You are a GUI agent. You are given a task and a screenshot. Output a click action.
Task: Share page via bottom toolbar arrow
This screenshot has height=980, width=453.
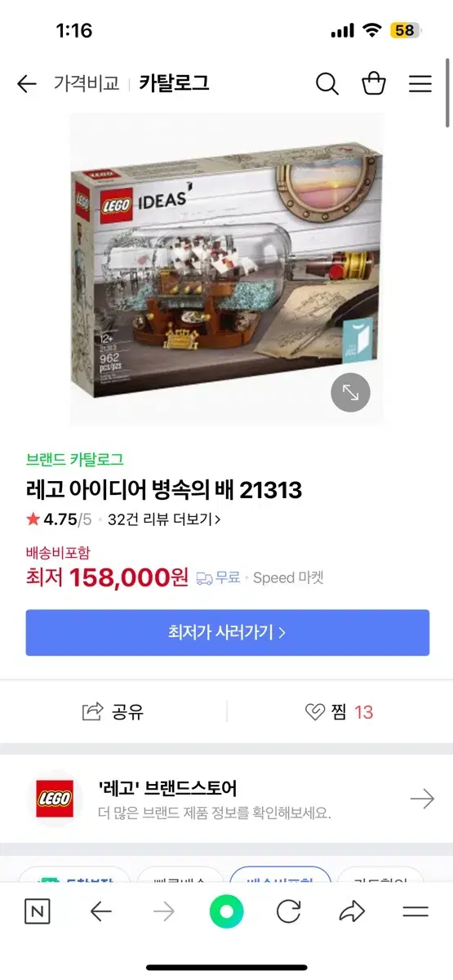[352, 911]
